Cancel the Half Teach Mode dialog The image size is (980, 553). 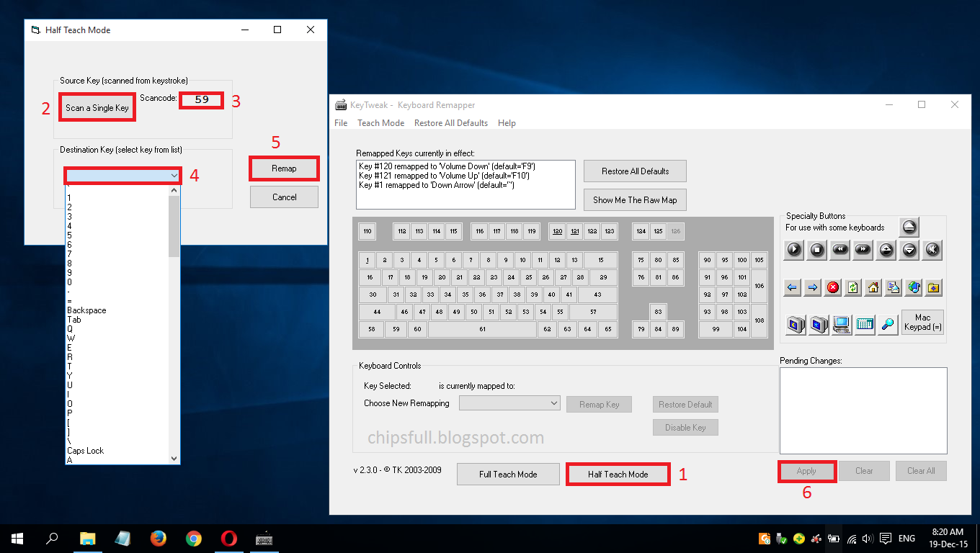coord(284,197)
